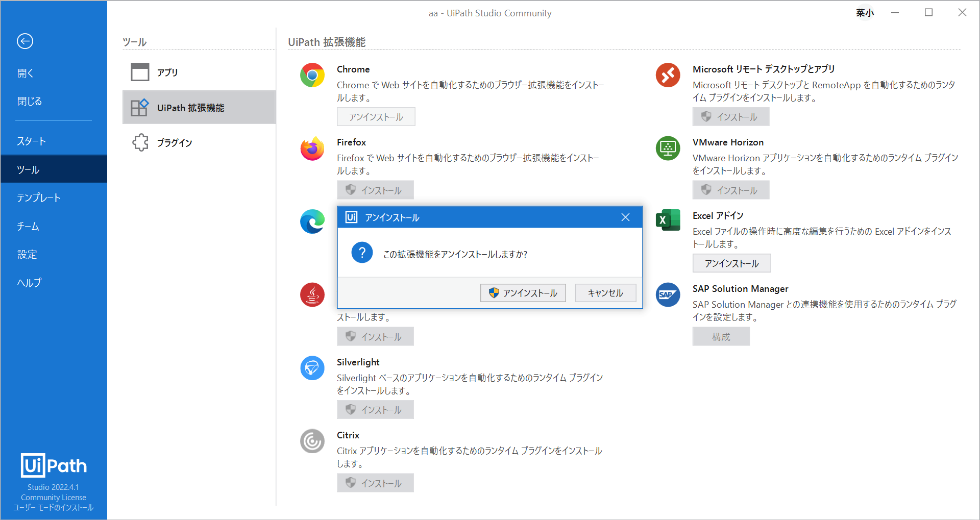This screenshot has width=980, height=520.
Task: Click the Firefox heading text
Action: 351,142
